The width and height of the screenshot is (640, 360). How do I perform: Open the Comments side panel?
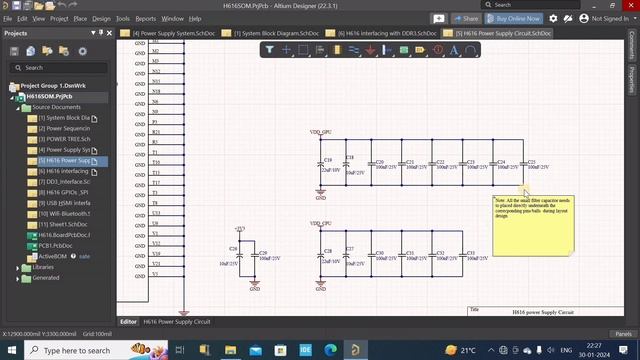[x=632, y=45]
